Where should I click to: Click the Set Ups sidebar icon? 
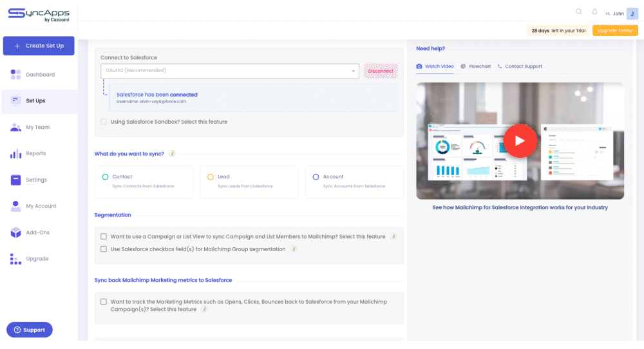tap(15, 100)
